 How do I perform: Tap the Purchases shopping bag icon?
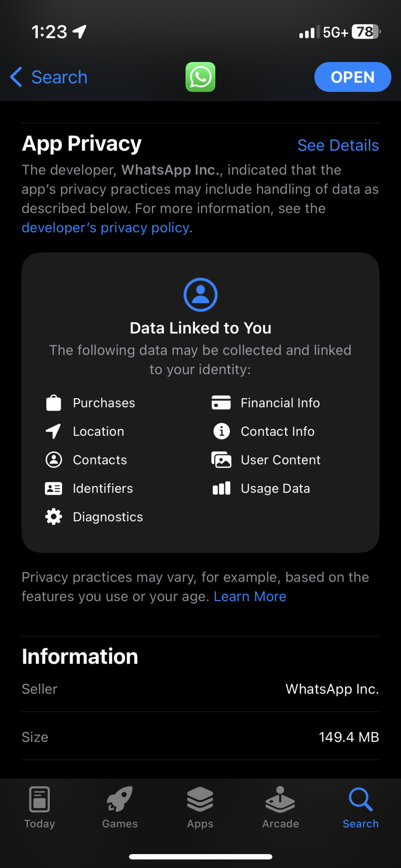coord(53,403)
